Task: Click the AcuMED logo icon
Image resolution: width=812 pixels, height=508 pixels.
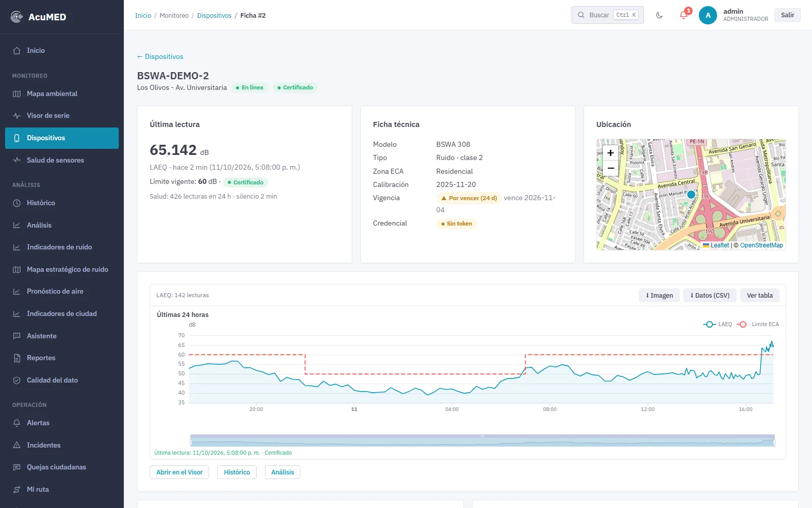Action: pos(17,17)
